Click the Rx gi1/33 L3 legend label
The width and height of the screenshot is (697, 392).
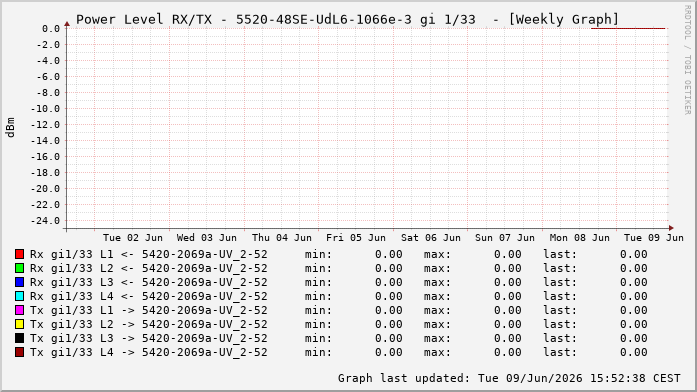click(x=148, y=282)
